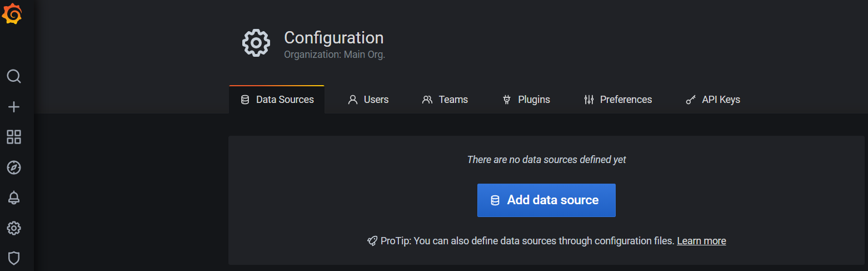Image resolution: width=868 pixels, height=271 pixels.
Task: Click the plus Create icon
Action: 14,107
